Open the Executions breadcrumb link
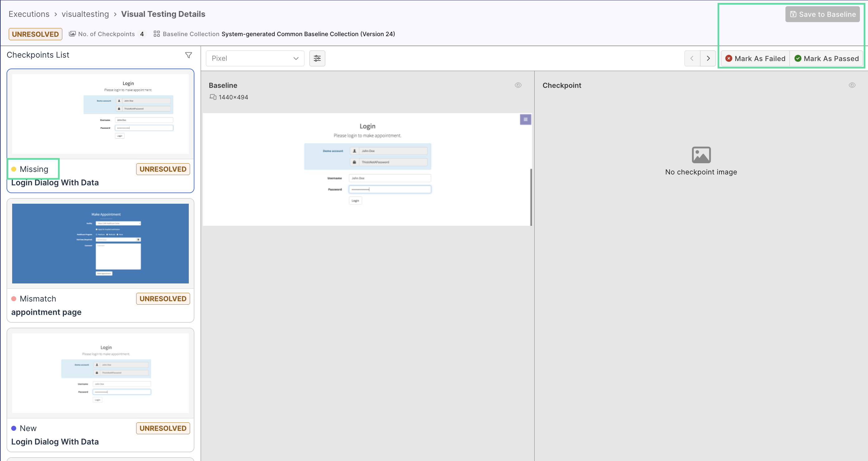This screenshot has height=461, width=868. (29, 14)
